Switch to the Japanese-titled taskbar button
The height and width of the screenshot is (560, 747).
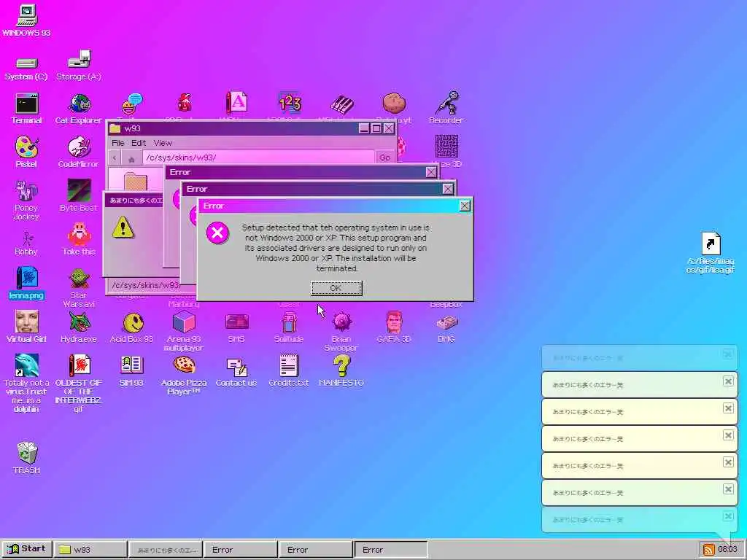pyautogui.click(x=166, y=550)
